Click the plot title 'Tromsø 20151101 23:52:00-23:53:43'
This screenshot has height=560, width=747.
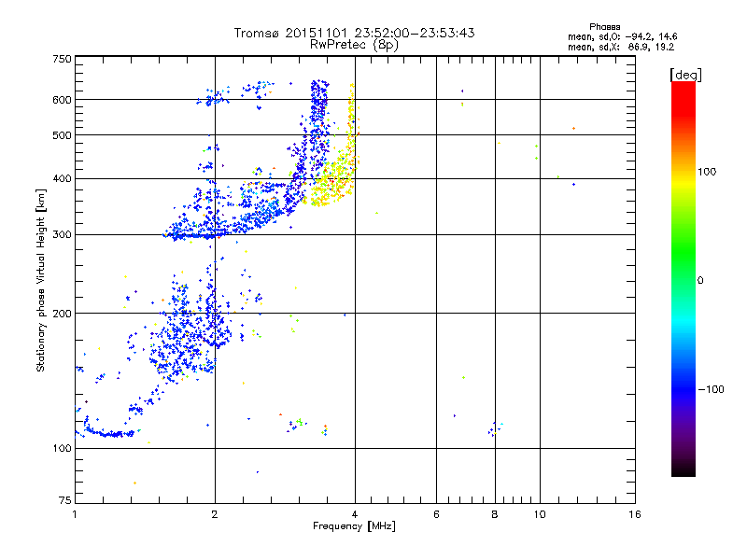354,33
